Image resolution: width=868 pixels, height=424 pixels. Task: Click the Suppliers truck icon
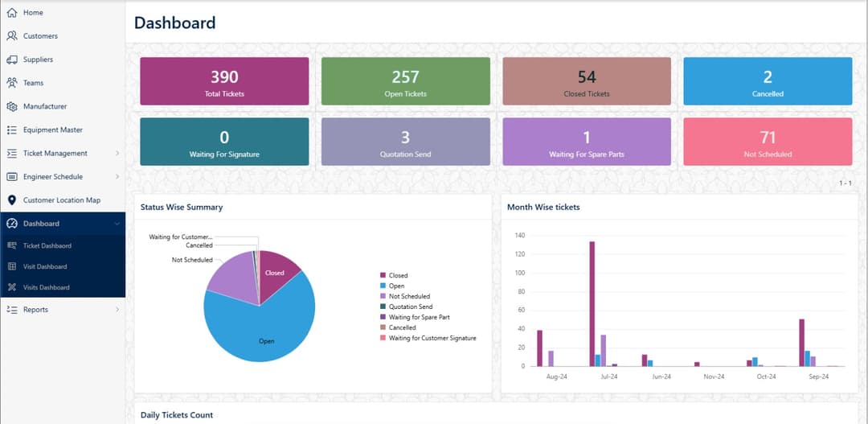tap(12, 60)
